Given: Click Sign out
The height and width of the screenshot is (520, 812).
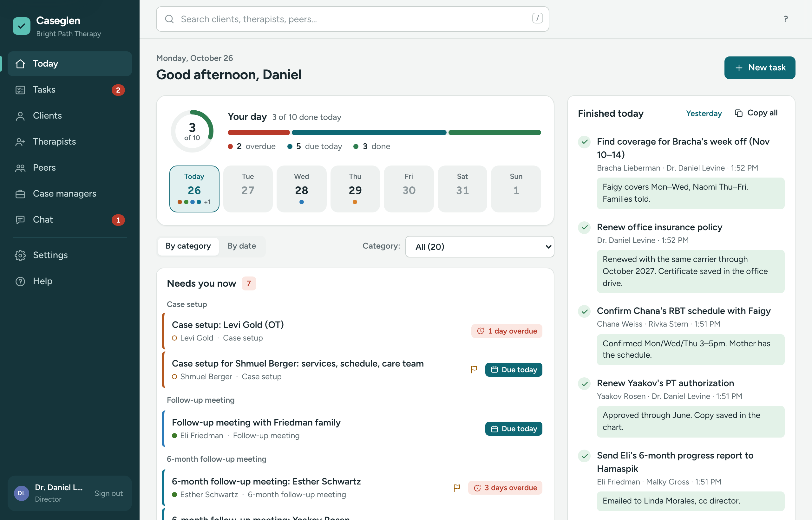Looking at the screenshot, I should [108, 493].
